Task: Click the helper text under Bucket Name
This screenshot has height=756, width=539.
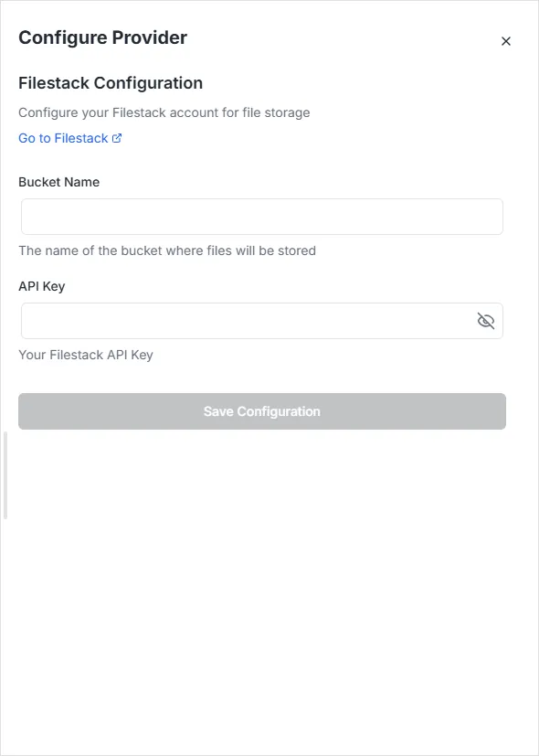Action: [x=167, y=250]
